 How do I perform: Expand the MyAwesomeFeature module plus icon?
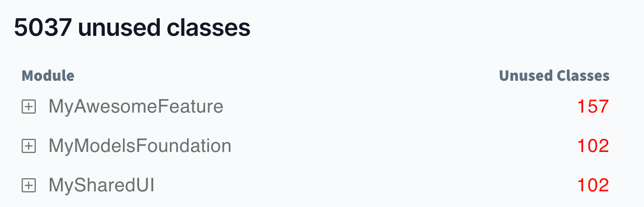coord(29,107)
